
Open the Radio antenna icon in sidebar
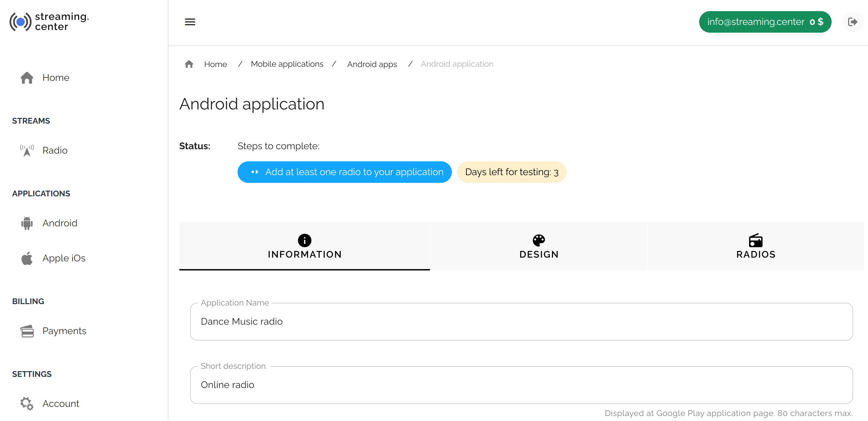(27, 150)
